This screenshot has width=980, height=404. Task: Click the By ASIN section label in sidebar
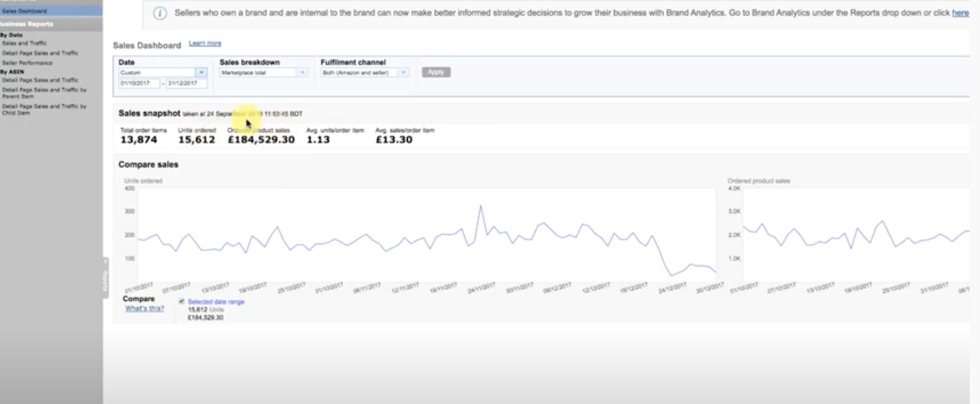12,72
